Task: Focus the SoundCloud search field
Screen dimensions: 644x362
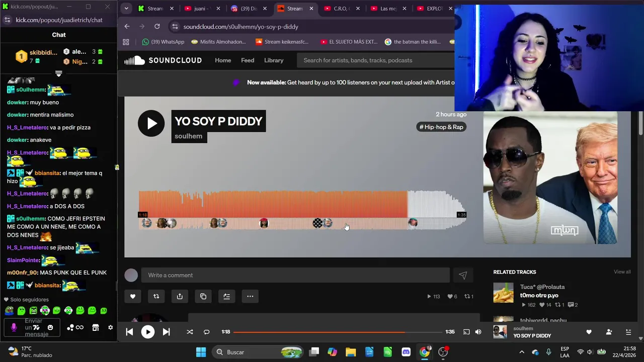Action: 376,60
